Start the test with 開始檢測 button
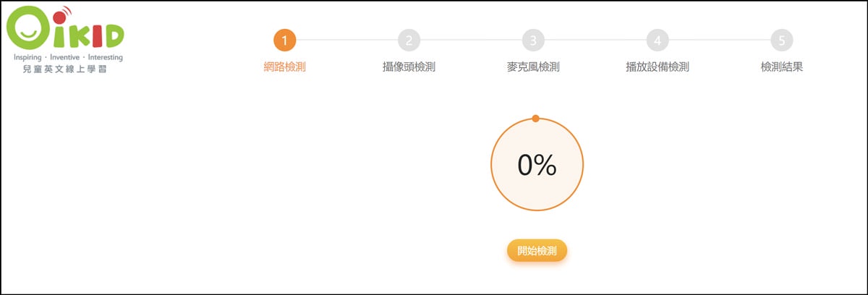 537,252
